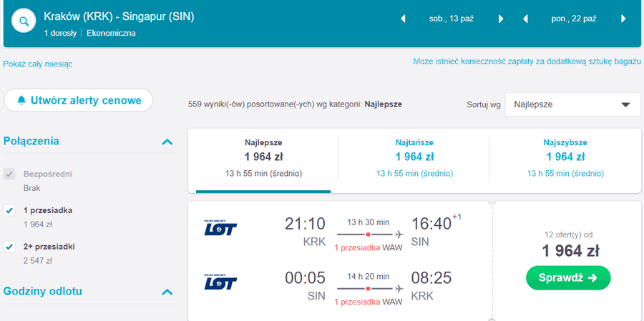This screenshot has width=644, height=321.
Task: Uncheck the 1 przesiadka filter
Action: tap(9, 210)
